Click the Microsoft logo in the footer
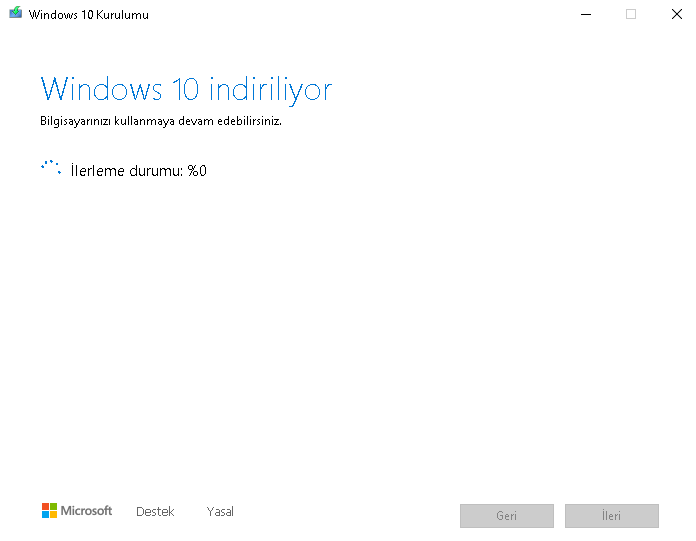696x541 pixels. (x=77, y=510)
